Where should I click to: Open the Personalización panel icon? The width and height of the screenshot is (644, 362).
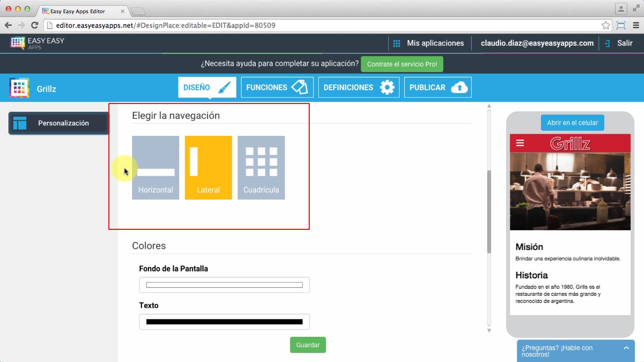tap(19, 123)
